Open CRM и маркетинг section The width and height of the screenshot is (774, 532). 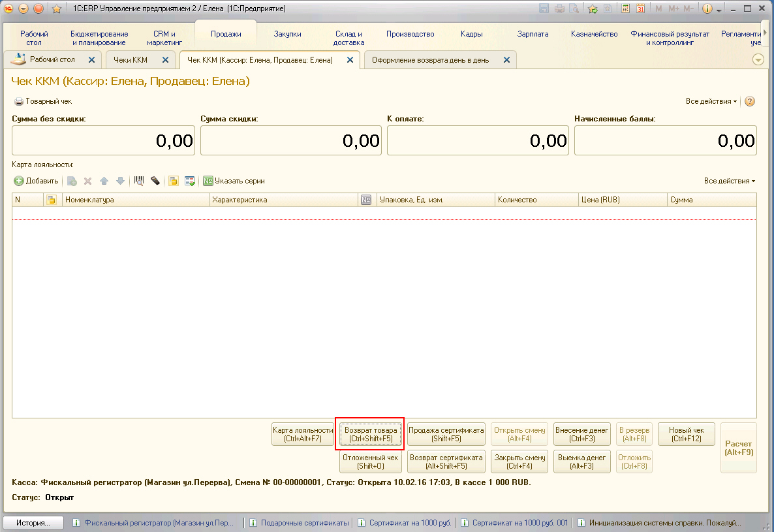pyautogui.click(x=164, y=38)
